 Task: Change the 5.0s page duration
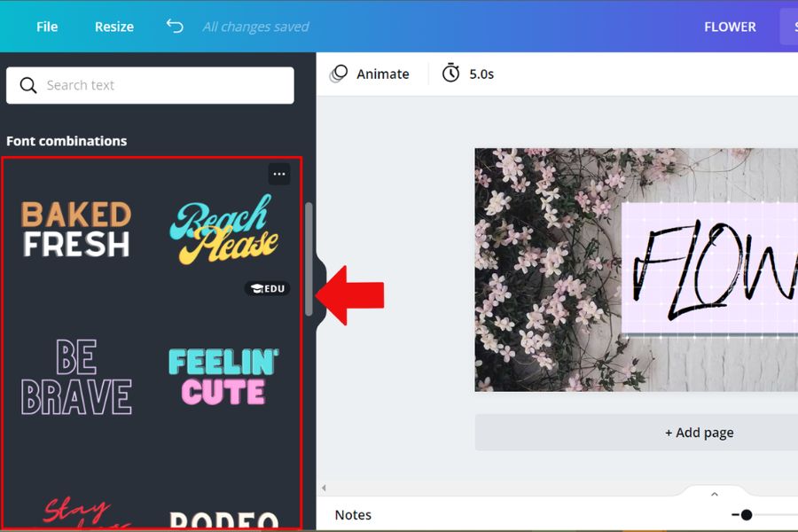[481, 74]
